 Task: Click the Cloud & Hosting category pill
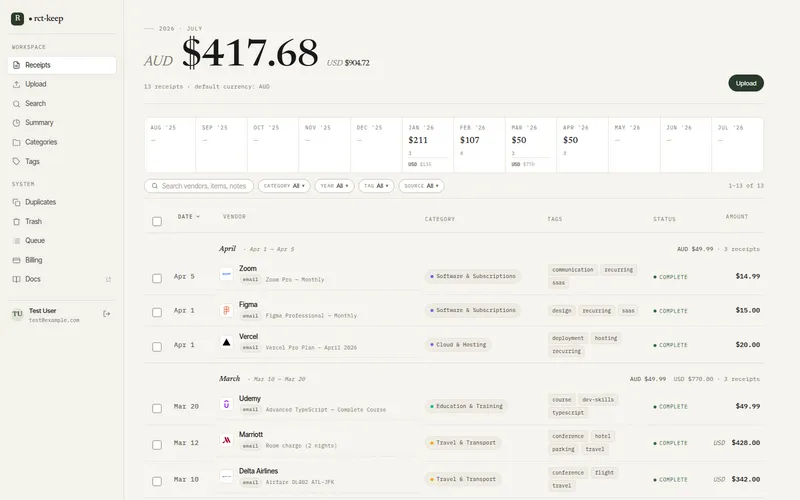[x=458, y=345]
